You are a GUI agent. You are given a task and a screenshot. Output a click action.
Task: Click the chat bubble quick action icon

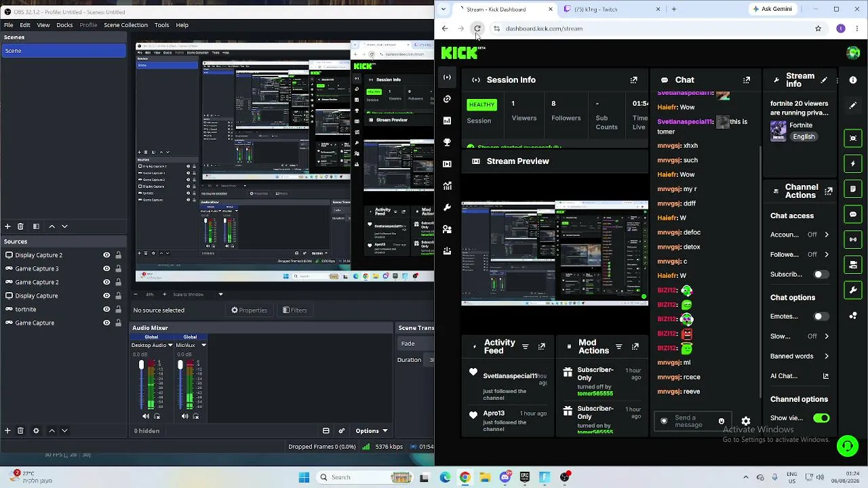853,214
